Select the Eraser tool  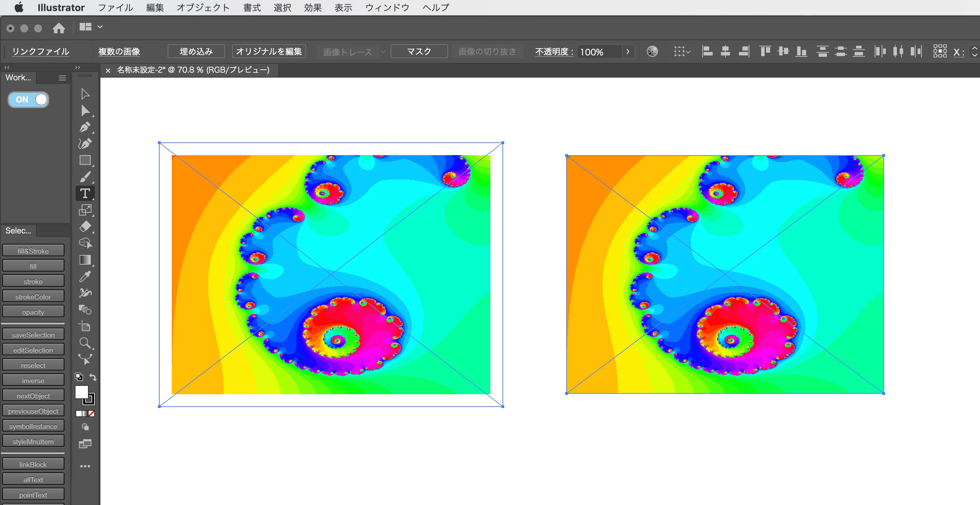tap(85, 227)
